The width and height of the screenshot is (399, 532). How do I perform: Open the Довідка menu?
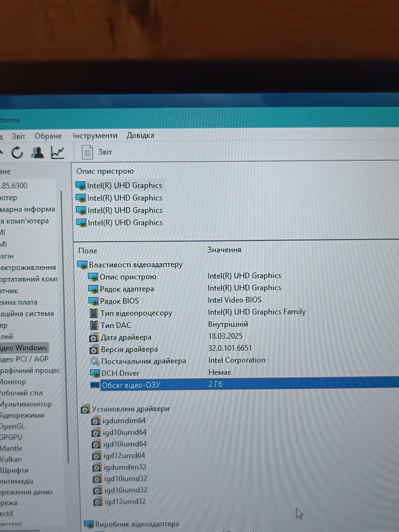click(x=140, y=135)
